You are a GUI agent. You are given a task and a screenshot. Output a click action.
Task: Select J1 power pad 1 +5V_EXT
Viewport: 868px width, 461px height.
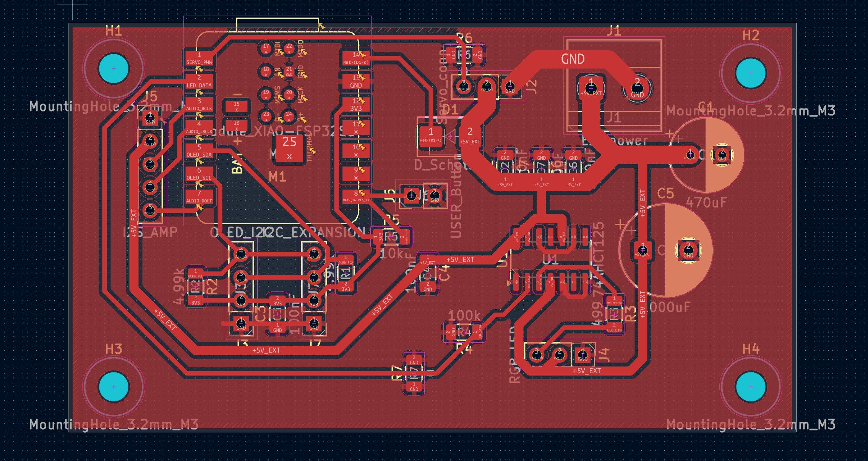pyautogui.click(x=591, y=89)
